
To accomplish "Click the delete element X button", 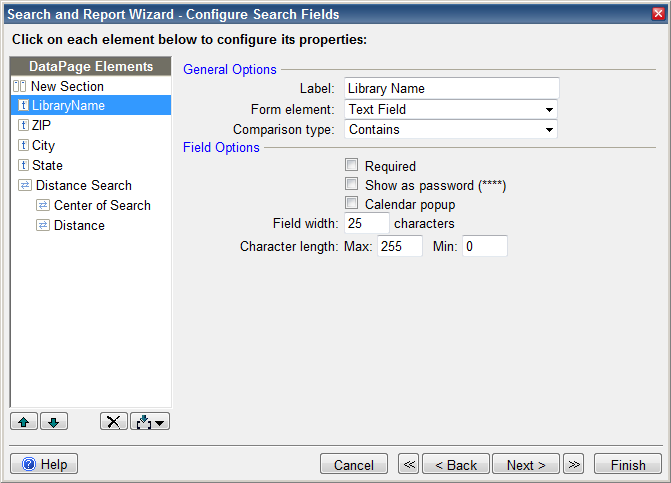I will 113,422.
